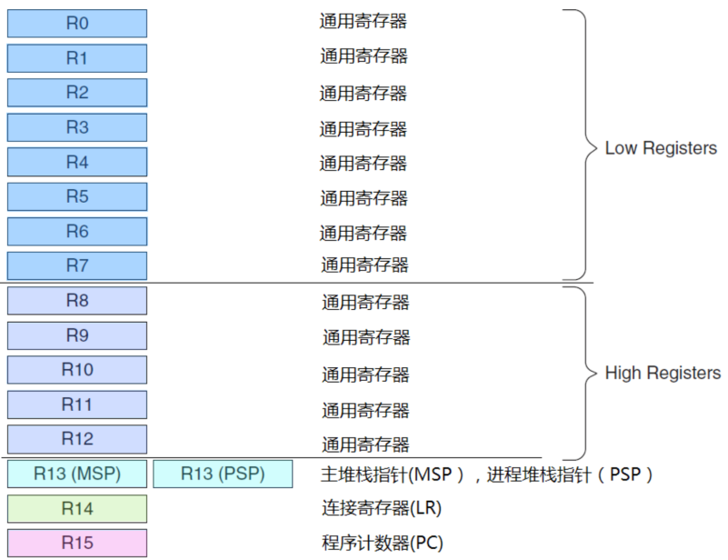728x560 pixels.
Task: Click 通用寄存器 text beside R6
Action: click(x=363, y=233)
